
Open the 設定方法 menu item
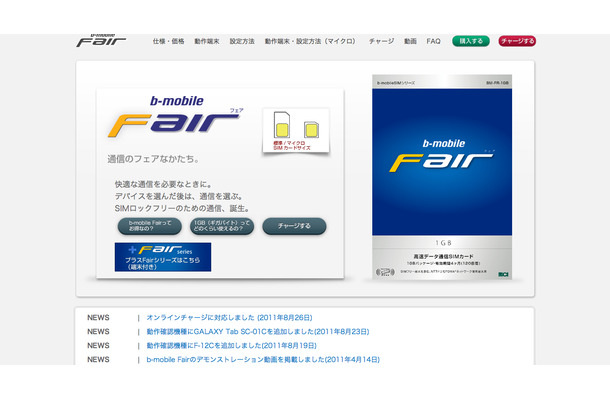click(x=242, y=41)
